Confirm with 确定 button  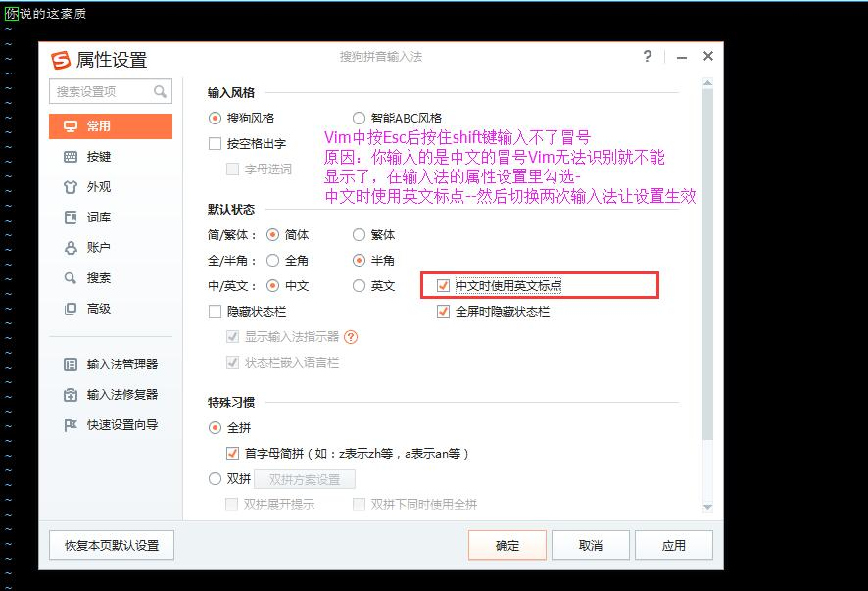[507, 546]
